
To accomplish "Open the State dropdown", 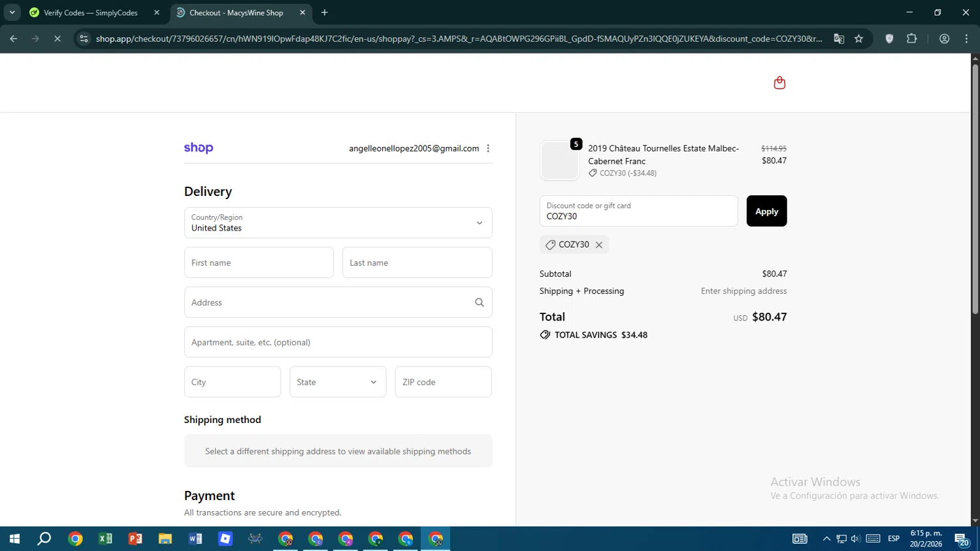I will pyautogui.click(x=338, y=382).
